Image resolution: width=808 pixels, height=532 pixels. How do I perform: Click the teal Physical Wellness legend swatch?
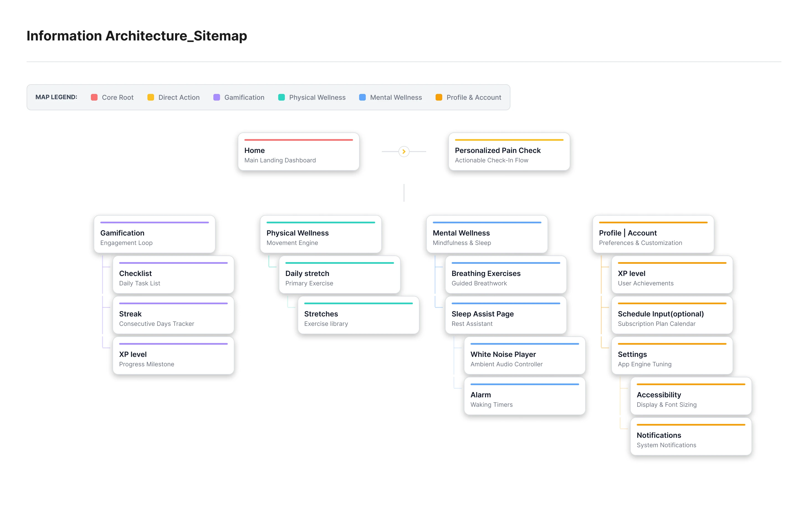(x=282, y=98)
